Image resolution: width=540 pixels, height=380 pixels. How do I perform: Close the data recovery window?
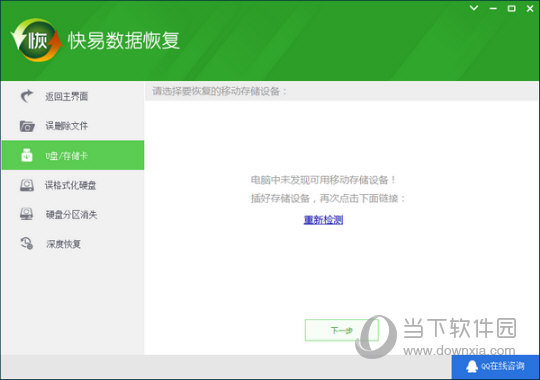click(x=530, y=8)
